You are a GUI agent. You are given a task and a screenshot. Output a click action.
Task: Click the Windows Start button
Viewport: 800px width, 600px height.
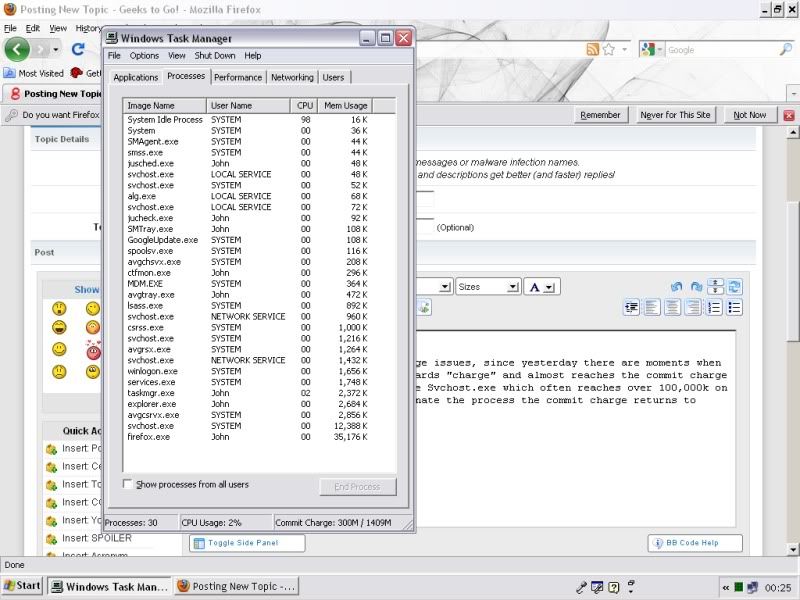pyautogui.click(x=22, y=586)
